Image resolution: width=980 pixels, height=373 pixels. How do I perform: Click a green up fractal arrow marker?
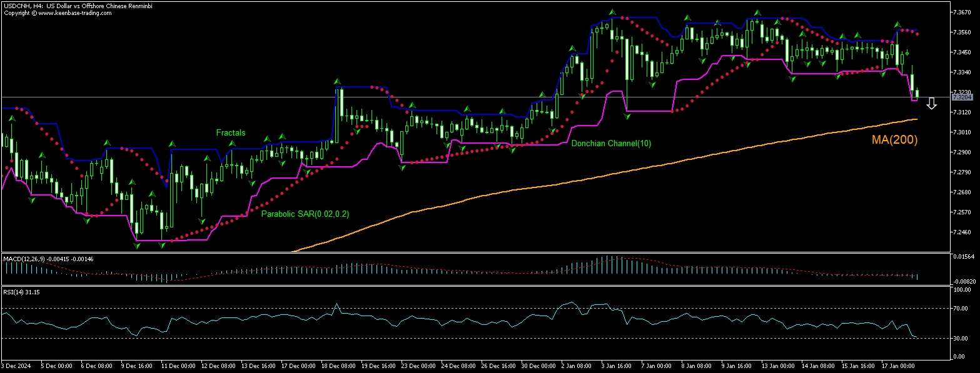[x=268, y=139]
